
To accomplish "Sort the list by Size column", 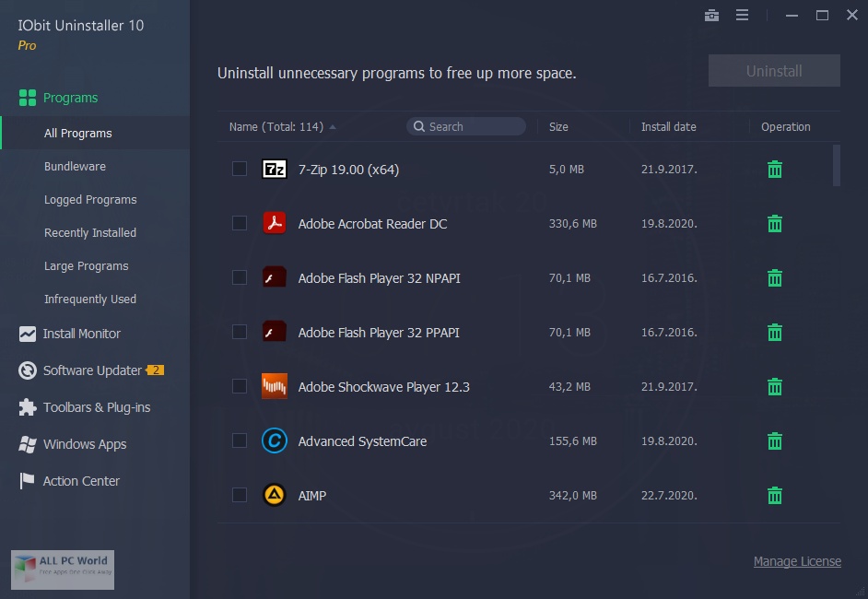I will pyautogui.click(x=558, y=127).
